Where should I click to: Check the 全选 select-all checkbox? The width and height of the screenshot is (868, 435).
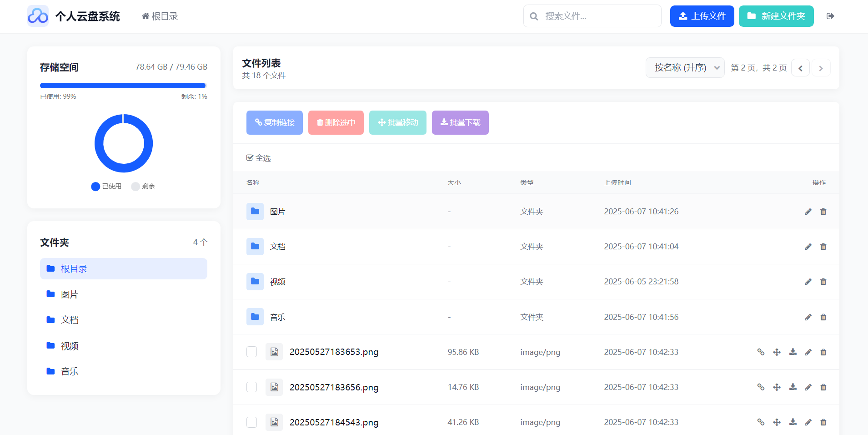tap(251, 157)
